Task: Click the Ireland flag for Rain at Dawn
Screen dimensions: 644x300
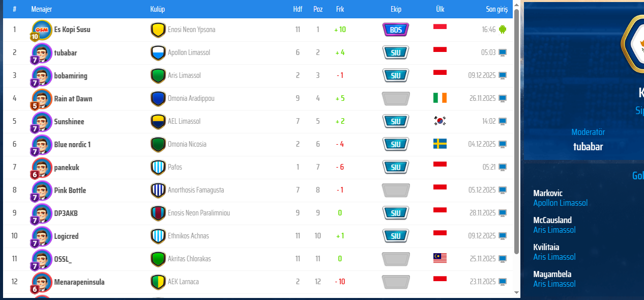Action: [x=440, y=98]
